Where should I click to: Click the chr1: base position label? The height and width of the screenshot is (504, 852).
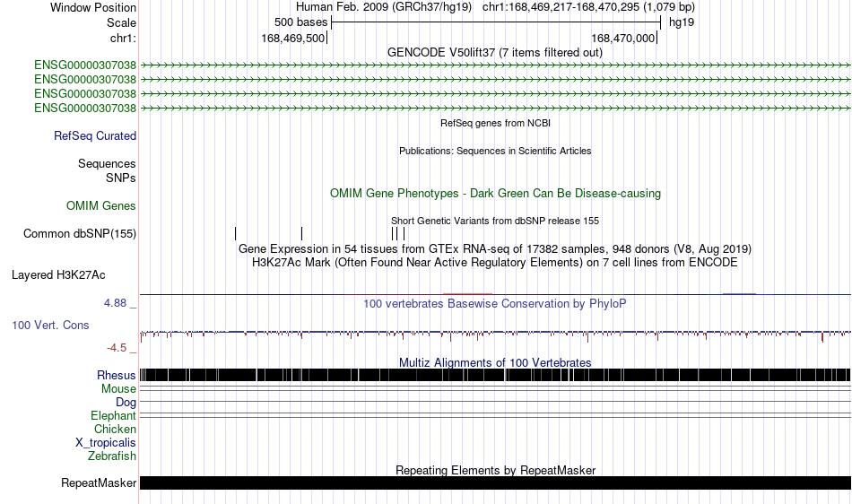(x=123, y=38)
